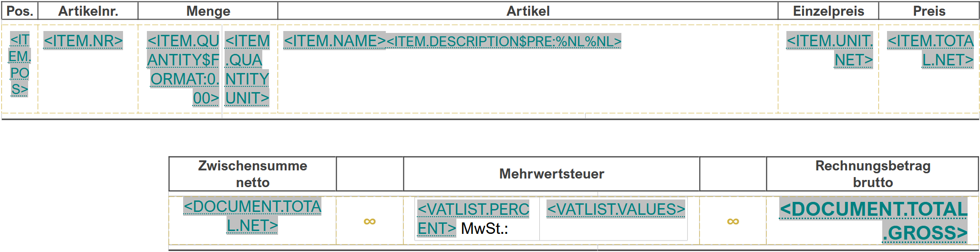Click the ITEM.NAME placeholder

pyautogui.click(x=334, y=41)
